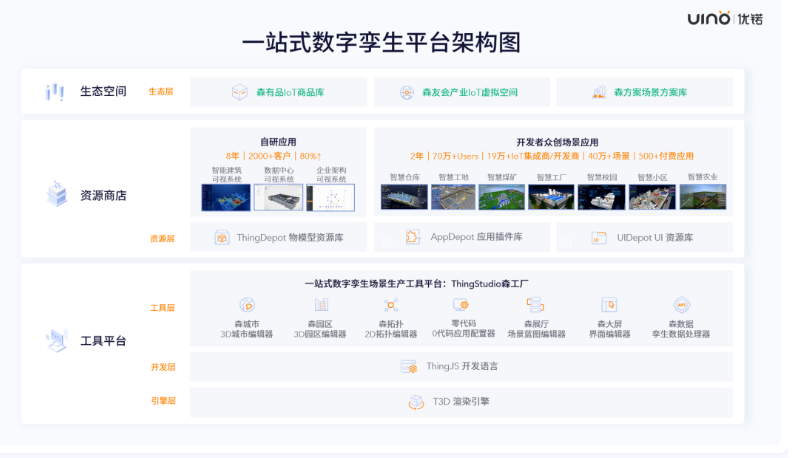Click the 森城市 3D city editor icon
The height and width of the screenshot is (458, 797).
(x=247, y=305)
